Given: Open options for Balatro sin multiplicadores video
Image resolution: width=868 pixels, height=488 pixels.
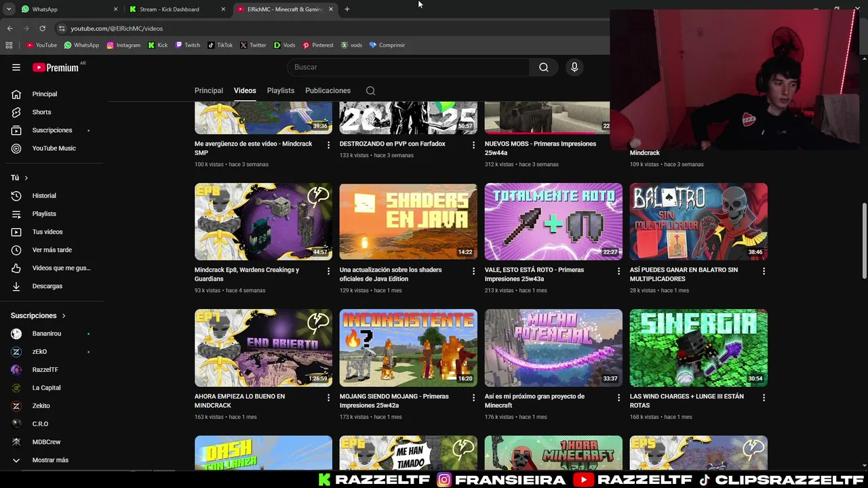Looking at the screenshot, I should click(x=764, y=271).
